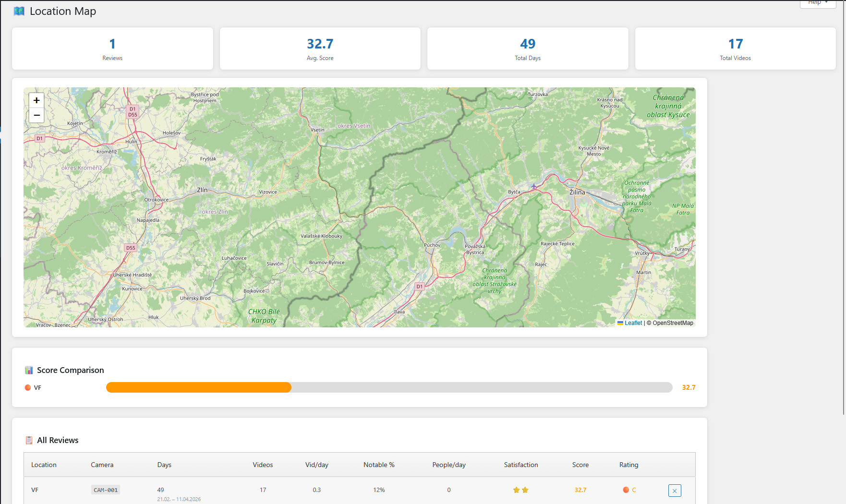846x504 pixels.
Task: Click the Total Videos summary card showing 17
Action: pyautogui.click(x=736, y=48)
